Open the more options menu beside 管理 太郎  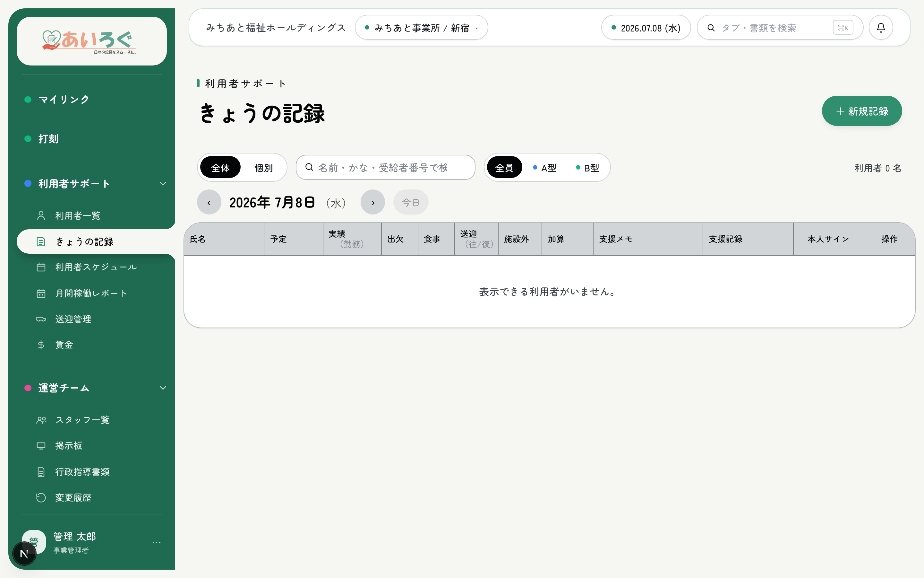tap(157, 542)
